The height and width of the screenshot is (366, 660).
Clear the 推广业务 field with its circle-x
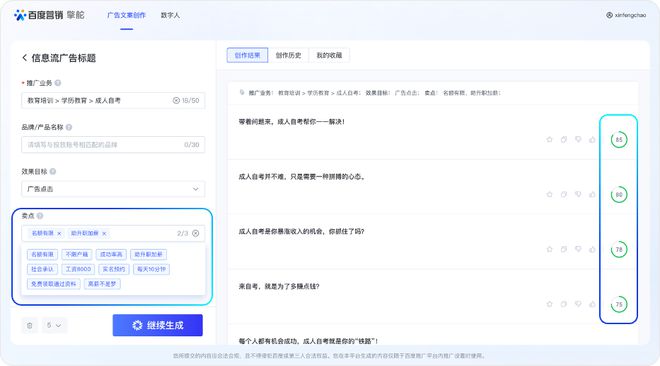[176, 101]
